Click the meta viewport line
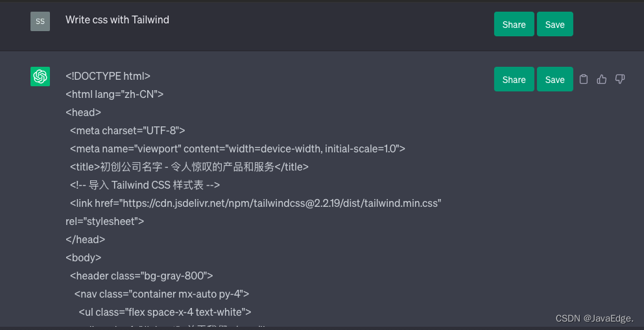This screenshot has width=644, height=330. [237, 148]
